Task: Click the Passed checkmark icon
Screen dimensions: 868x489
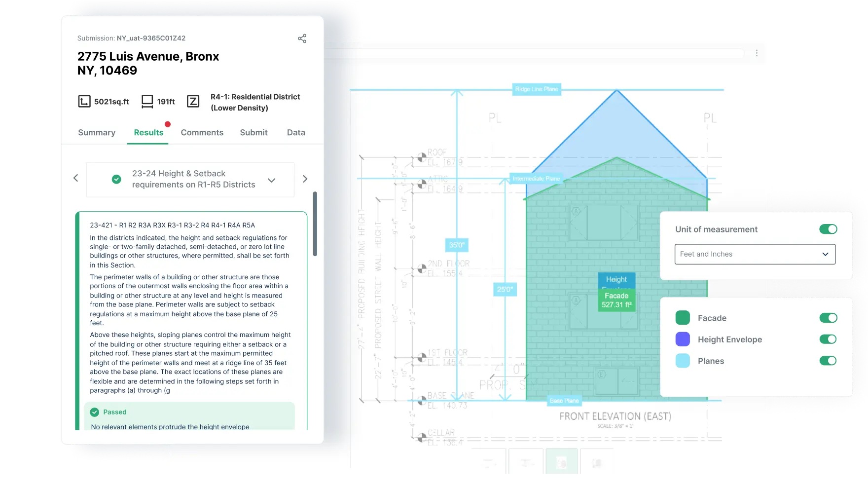Action: click(x=95, y=412)
